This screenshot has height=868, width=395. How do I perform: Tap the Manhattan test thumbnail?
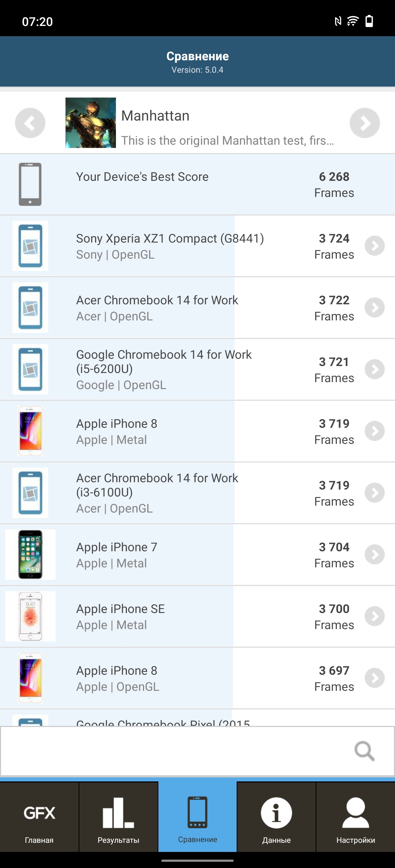tap(91, 123)
